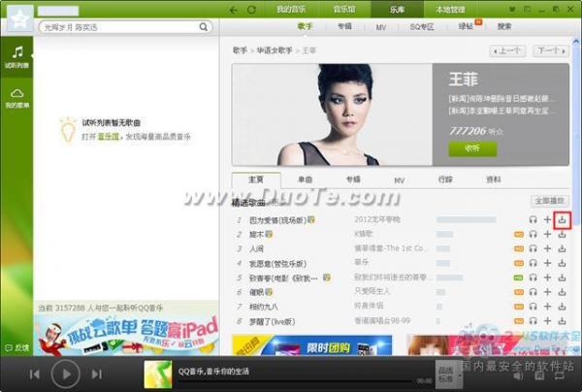The width and height of the screenshot is (582, 392).
Task: Click the volume speaker icon
Action: coord(518,376)
